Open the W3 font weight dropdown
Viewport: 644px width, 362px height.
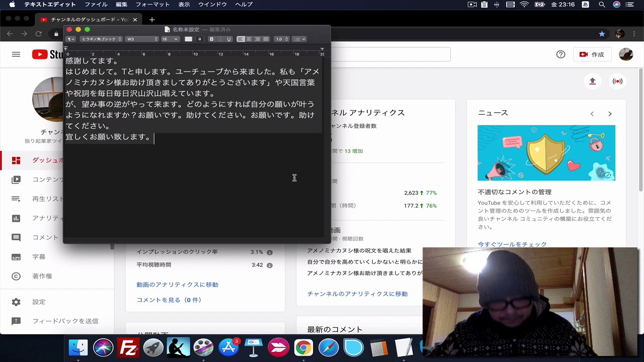click(x=142, y=39)
